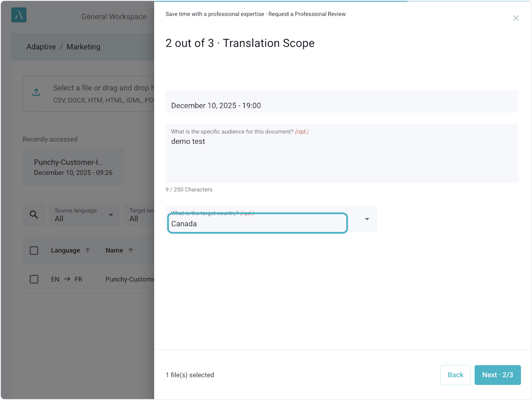Click the Canada target country field

[257, 224]
